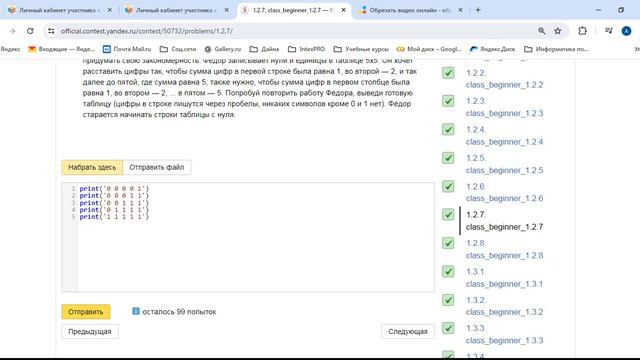The width and height of the screenshot is (640, 360).
Task: Open problem 1.2.5 class_beginner_1.2.5
Action: point(504,164)
